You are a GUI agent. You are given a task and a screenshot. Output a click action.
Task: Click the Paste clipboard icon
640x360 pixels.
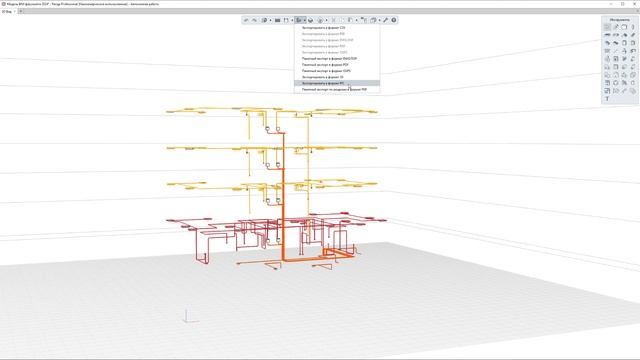pos(350,20)
